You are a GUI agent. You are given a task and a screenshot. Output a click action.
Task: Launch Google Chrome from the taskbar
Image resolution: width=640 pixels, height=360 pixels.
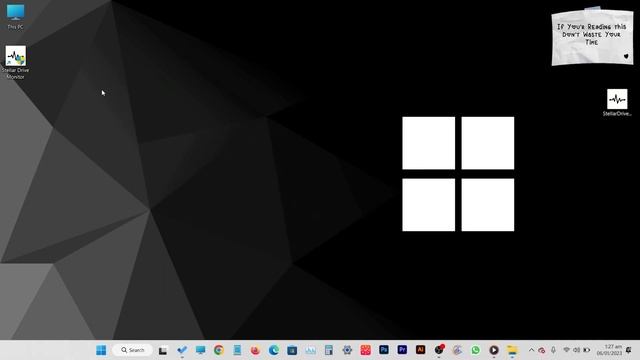(x=219, y=350)
